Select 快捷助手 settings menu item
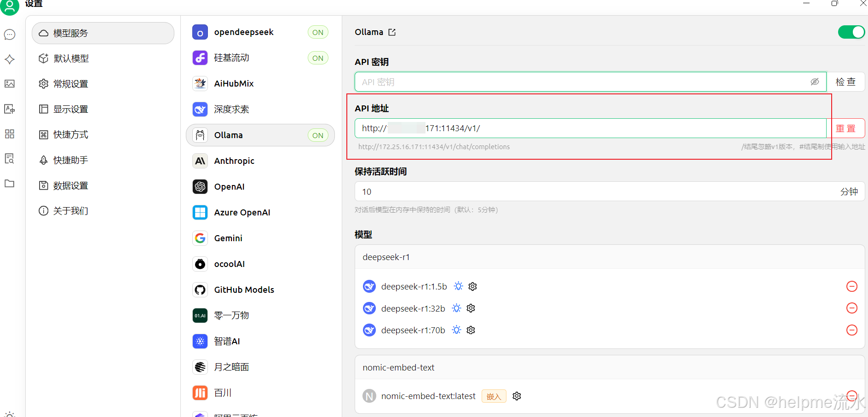 pyautogui.click(x=103, y=160)
